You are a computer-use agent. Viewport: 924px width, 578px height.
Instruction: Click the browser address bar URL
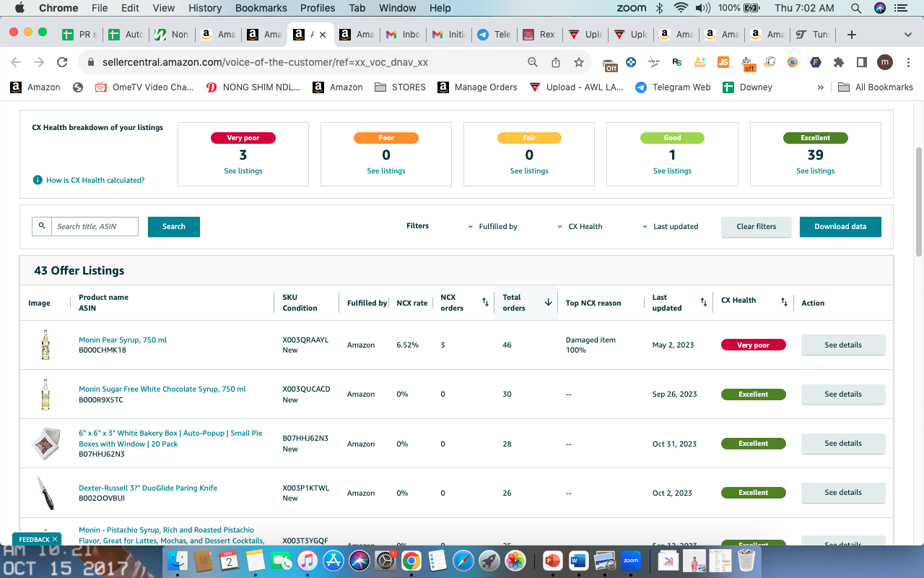click(x=265, y=62)
